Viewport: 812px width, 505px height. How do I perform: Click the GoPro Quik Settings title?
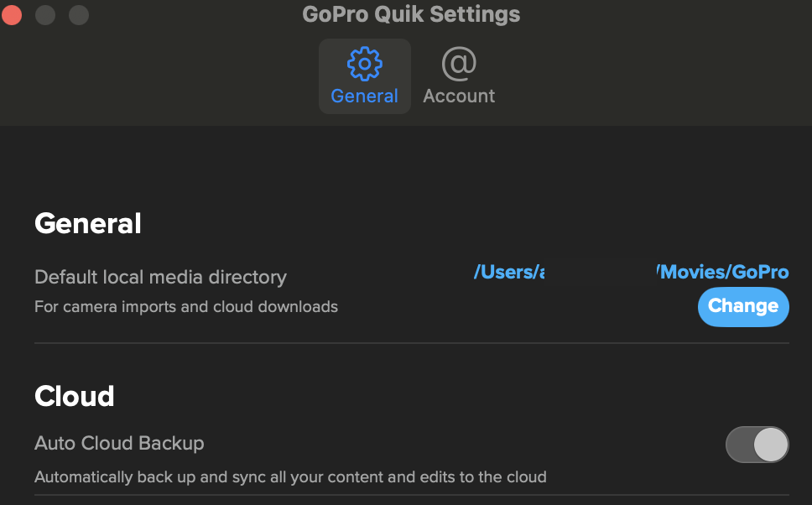coord(411,13)
